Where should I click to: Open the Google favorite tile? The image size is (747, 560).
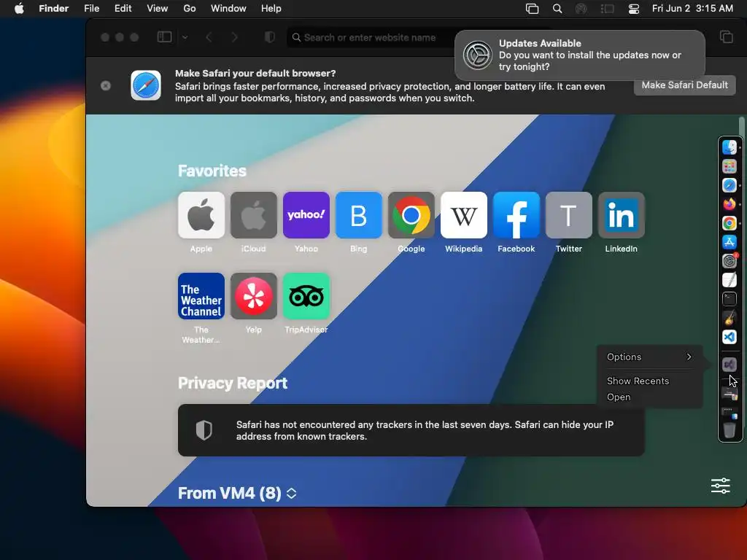[x=411, y=215]
